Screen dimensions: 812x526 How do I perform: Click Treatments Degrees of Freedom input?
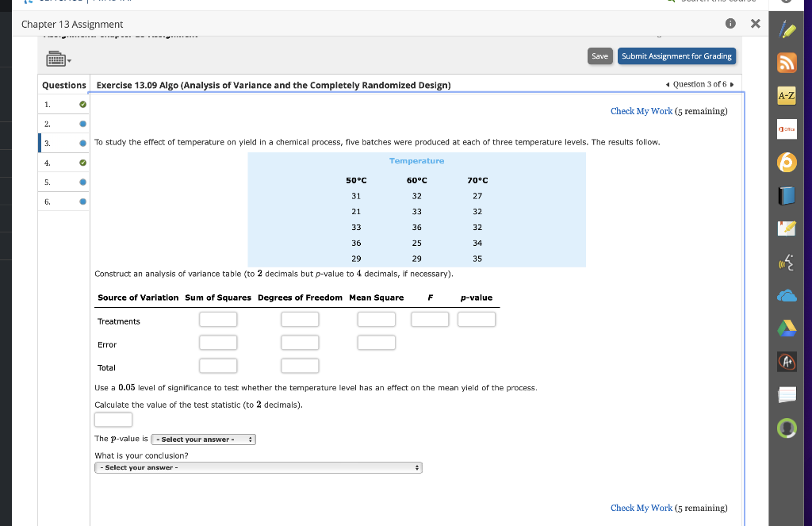(300, 319)
